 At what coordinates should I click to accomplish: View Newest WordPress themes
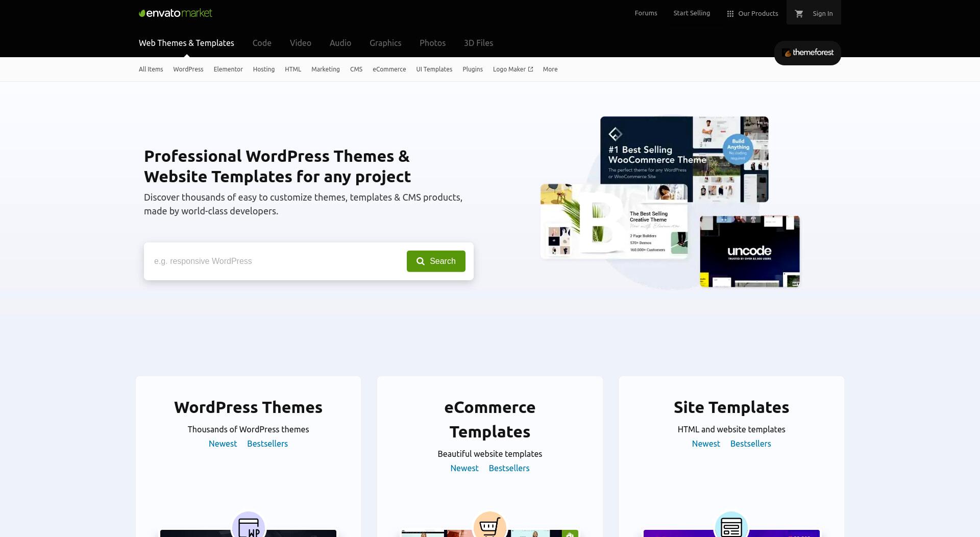pos(223,444)
